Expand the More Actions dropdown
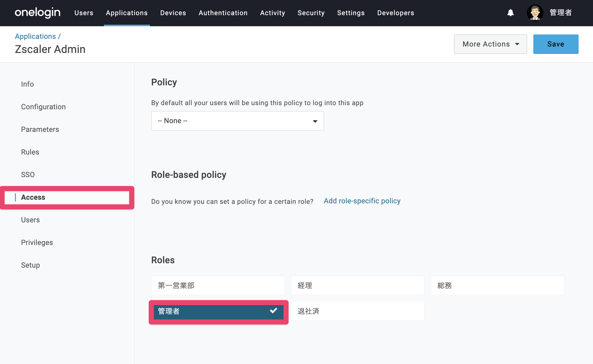 490,44
